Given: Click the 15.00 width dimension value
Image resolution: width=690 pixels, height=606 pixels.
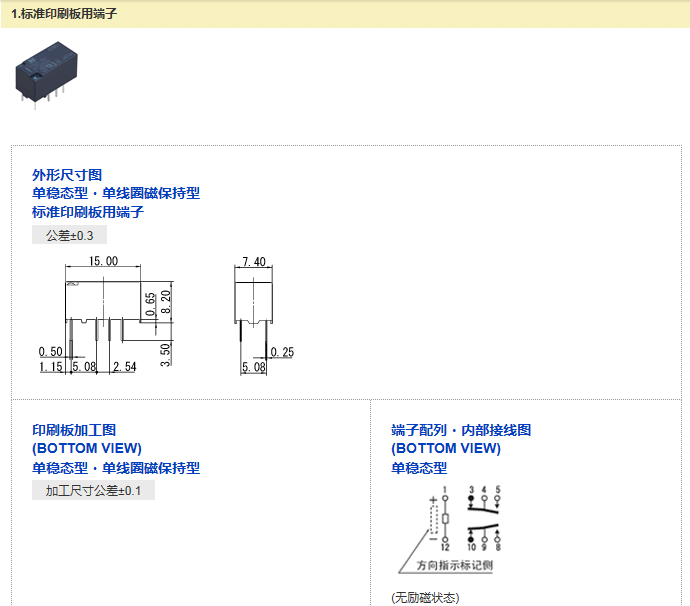Looking at the screenshot, I should pyautogui.click(x=103, y=261).
